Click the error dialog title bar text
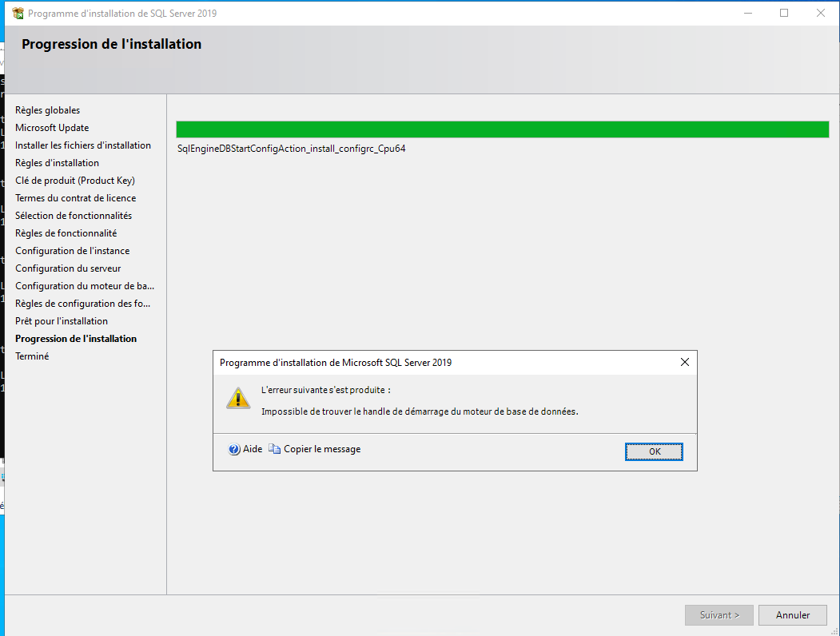 [336, 363]
